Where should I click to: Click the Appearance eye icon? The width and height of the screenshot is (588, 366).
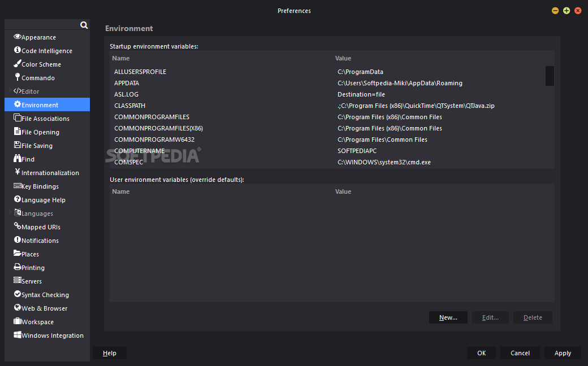point(18,36)
